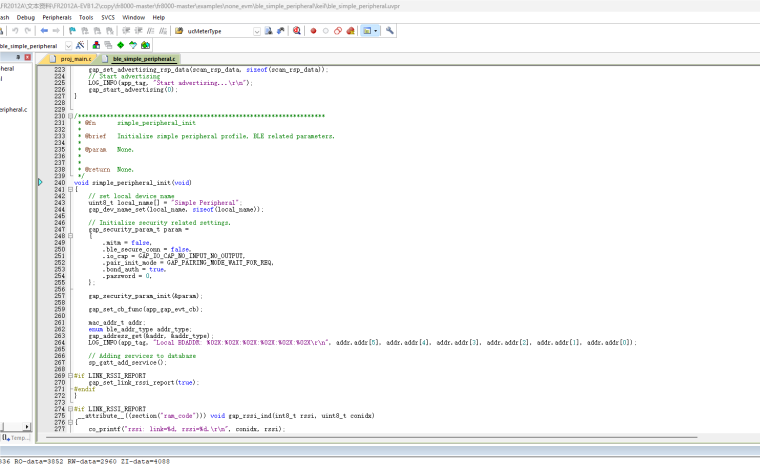This screenshot has height=467, width=760.
Task: Open Manage Run-Time Environment green diamond icon
Action: (120, 45)
